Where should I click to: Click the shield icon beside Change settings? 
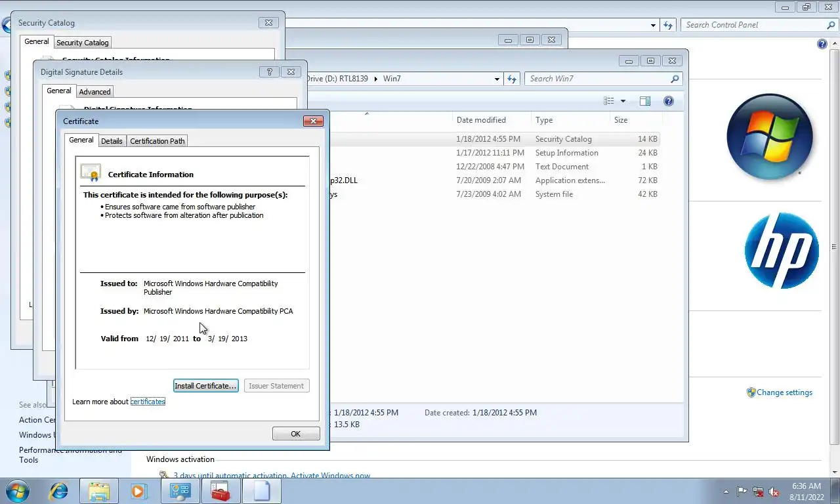pos(751,392)
